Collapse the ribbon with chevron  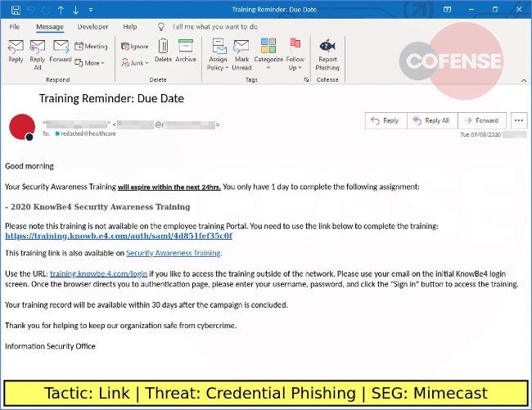pos(524,80)
